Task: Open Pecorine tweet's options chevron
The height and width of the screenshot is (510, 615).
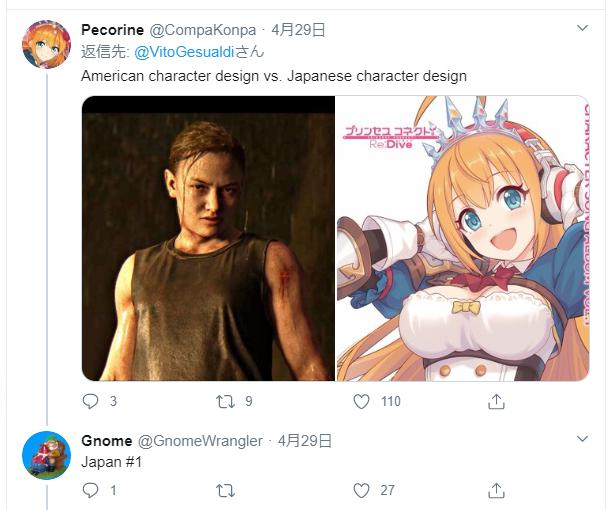Action: point(582,28)
